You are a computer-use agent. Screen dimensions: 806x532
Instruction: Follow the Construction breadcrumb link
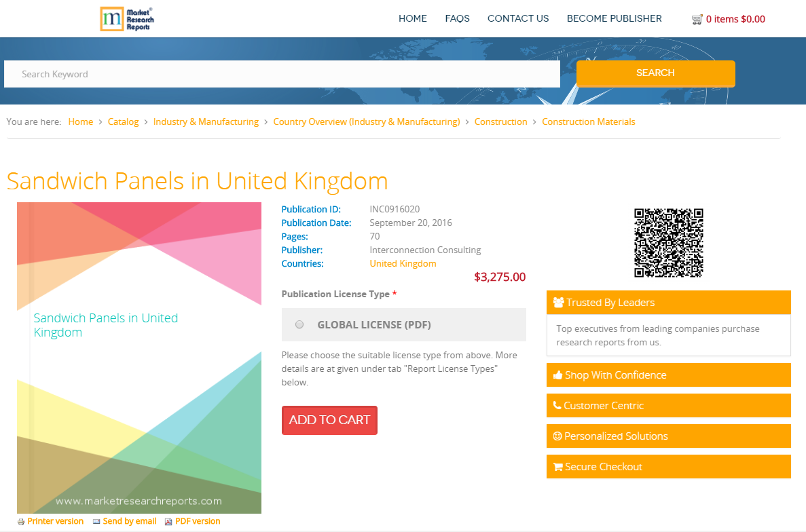pyautogui.click(x=500, y=121)
